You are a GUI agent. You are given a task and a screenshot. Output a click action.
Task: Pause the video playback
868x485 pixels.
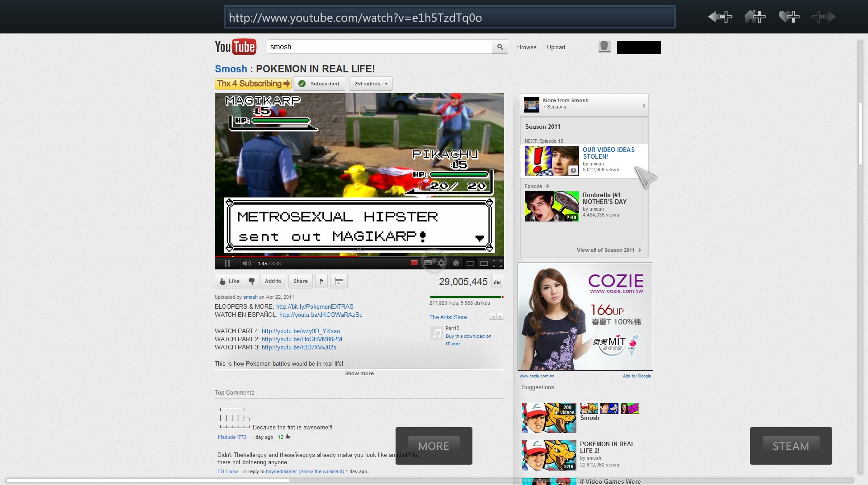[227, 264]
